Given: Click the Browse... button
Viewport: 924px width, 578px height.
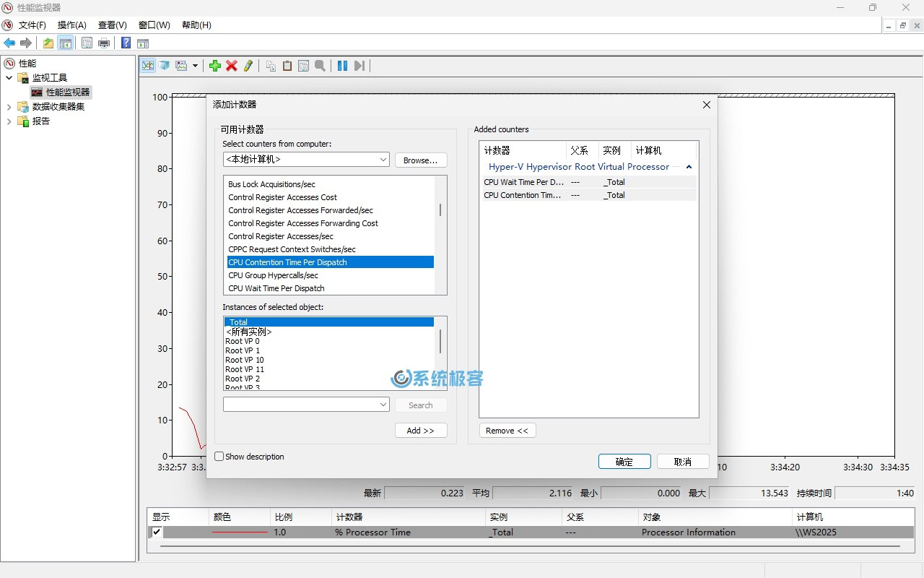Looking at the screenshot, I should click(x=421, y=160).
